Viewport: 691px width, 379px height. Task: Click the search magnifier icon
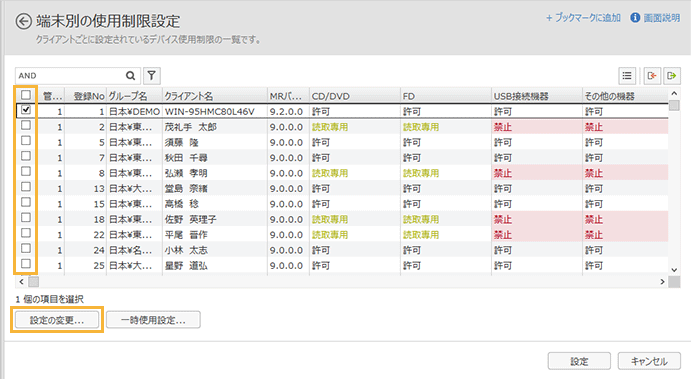click(x=130, y=75)
